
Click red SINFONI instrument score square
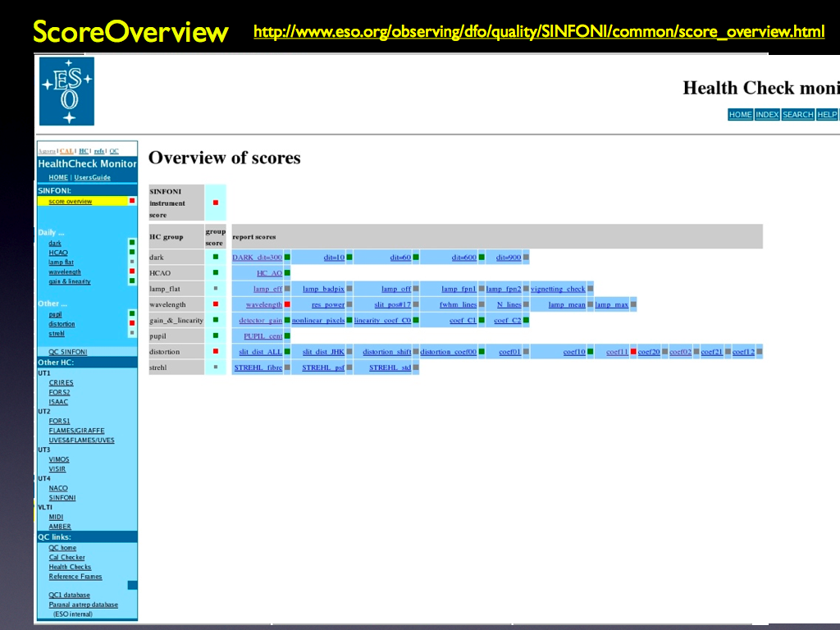[216, 203]
